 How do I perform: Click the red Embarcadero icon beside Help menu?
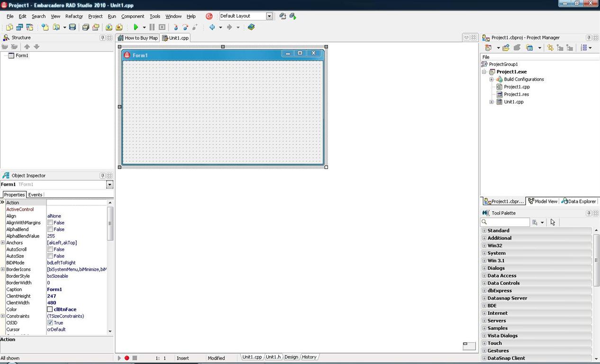(209, 16)
